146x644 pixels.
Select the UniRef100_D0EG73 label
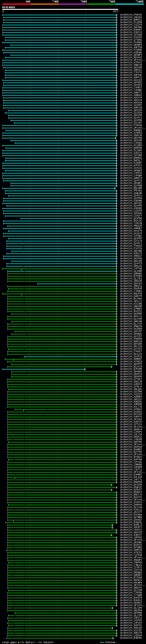coord(131,253)
